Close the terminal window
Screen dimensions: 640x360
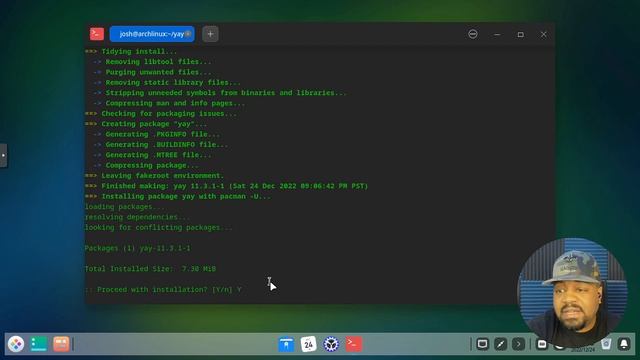pos(544,35)
